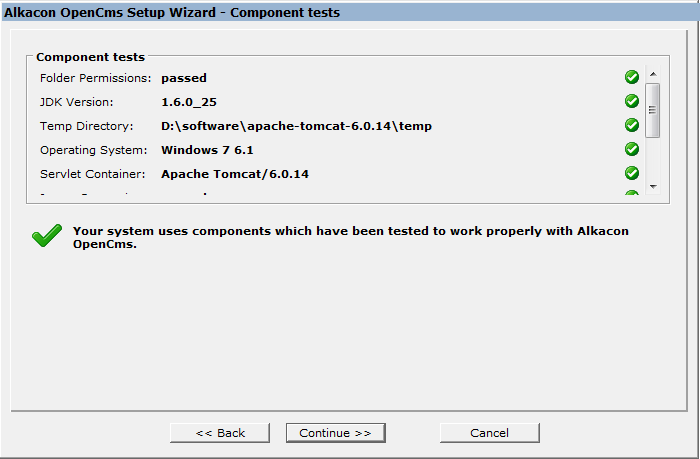Cancel the setup wizard
The width and height of the screenshot is (700, 459).
(x=489, y=433)
